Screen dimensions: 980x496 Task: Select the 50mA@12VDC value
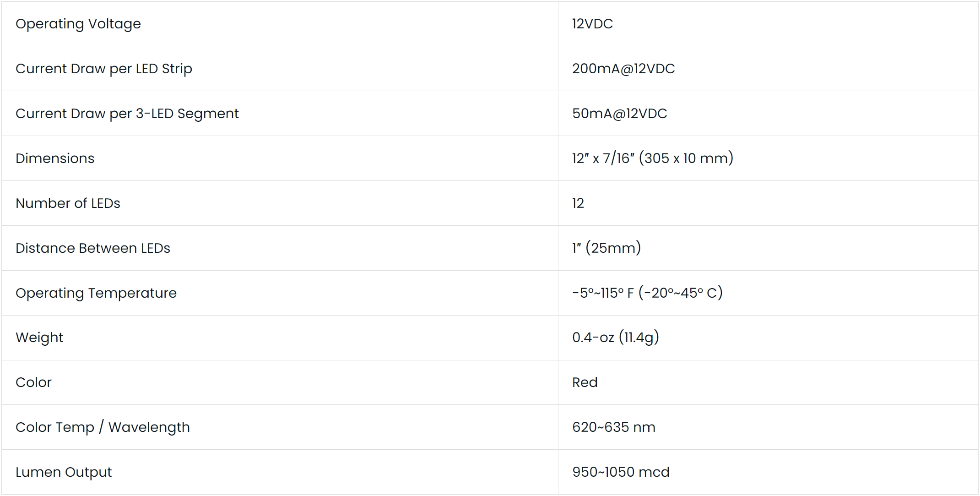click(x=620, y=114)
